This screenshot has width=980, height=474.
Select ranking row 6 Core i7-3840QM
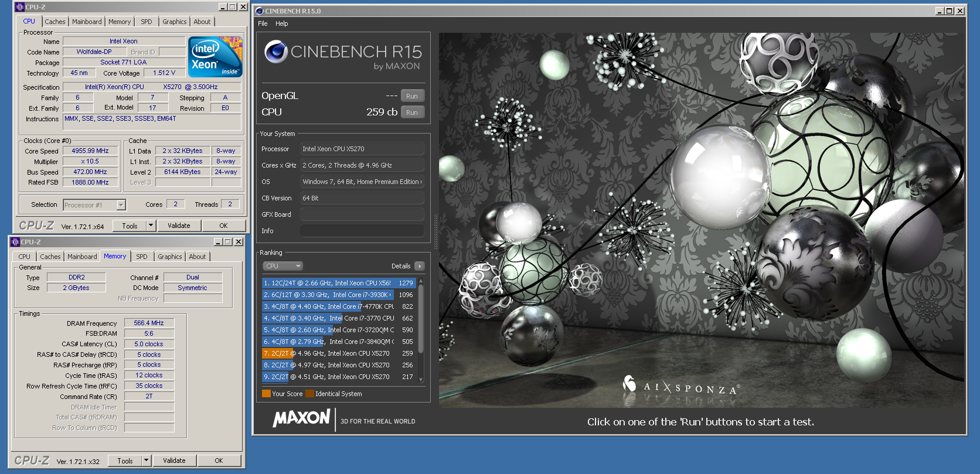click(339, 342)
